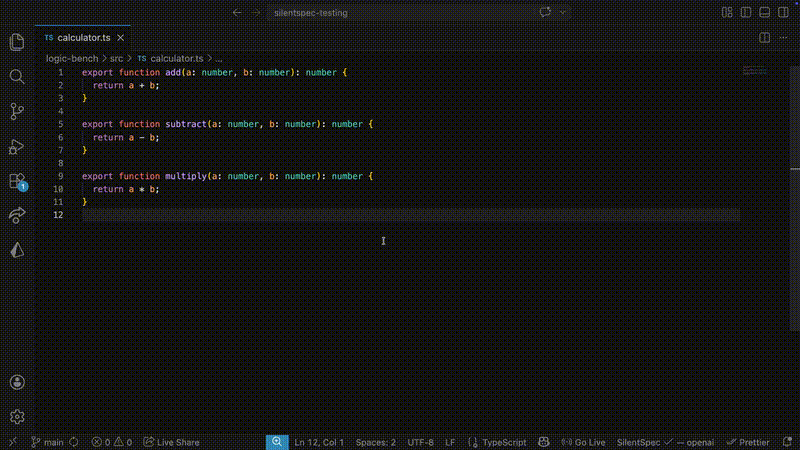The height and width of the screenshot is (450, 800).
Task: Click the calculator.ts breadcrumb item
Action: (x=170, y=59)
